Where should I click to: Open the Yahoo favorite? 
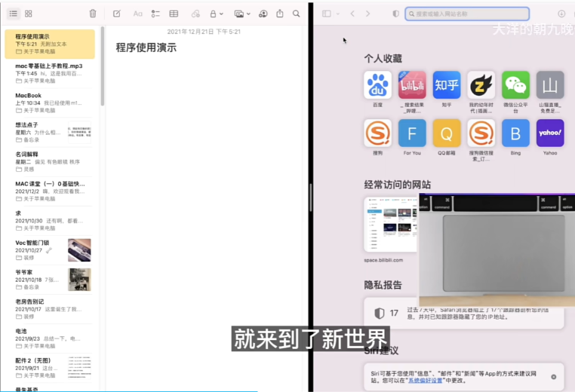pyautogui.click(x=550, y=133)
